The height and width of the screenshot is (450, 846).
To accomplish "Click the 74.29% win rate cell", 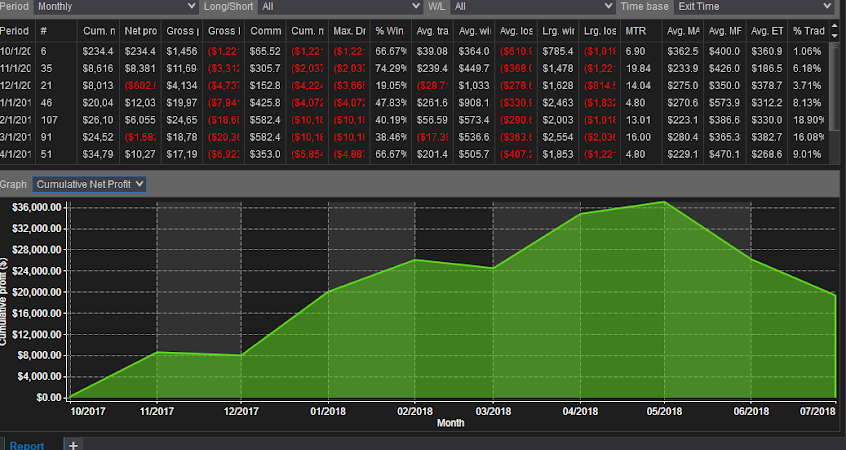I will point(391,69).
